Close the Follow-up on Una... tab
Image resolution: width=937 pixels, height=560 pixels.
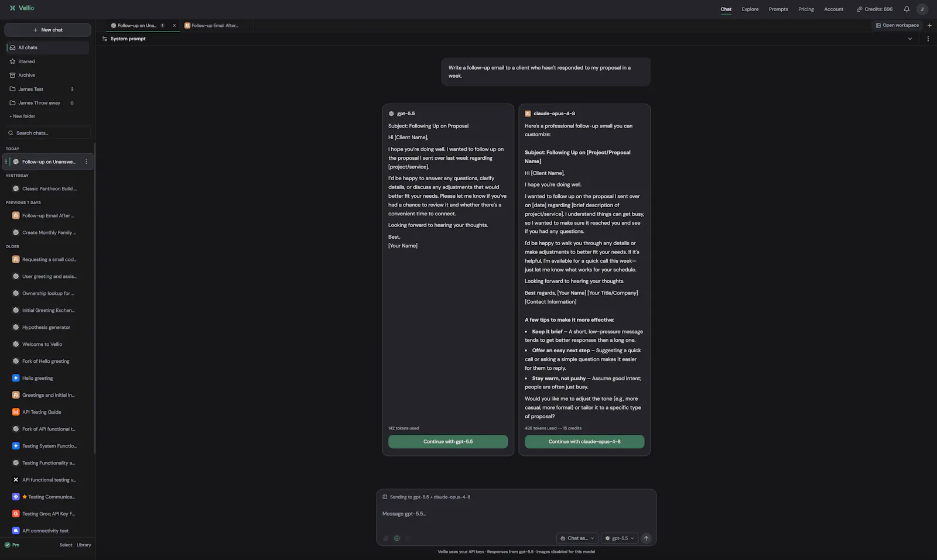(x=174, y=25)
